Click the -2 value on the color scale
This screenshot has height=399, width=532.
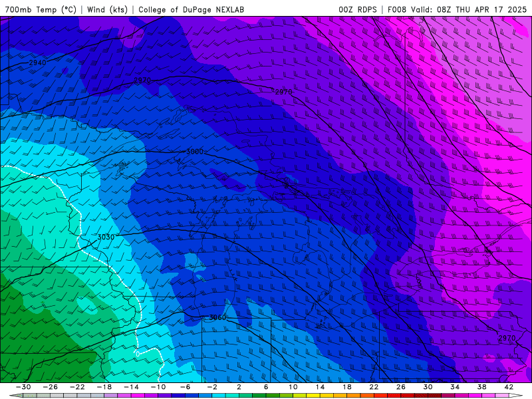(212, 387)
